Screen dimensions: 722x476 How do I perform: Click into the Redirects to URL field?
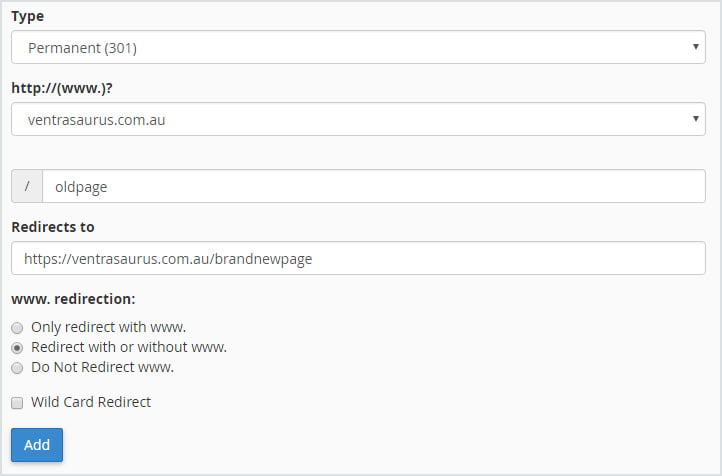coord(358,258)
